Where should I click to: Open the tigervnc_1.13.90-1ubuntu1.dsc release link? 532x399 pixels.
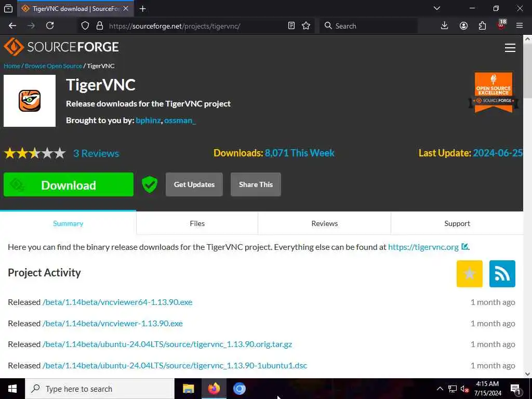pyautogui.click(x=175, y=365)
